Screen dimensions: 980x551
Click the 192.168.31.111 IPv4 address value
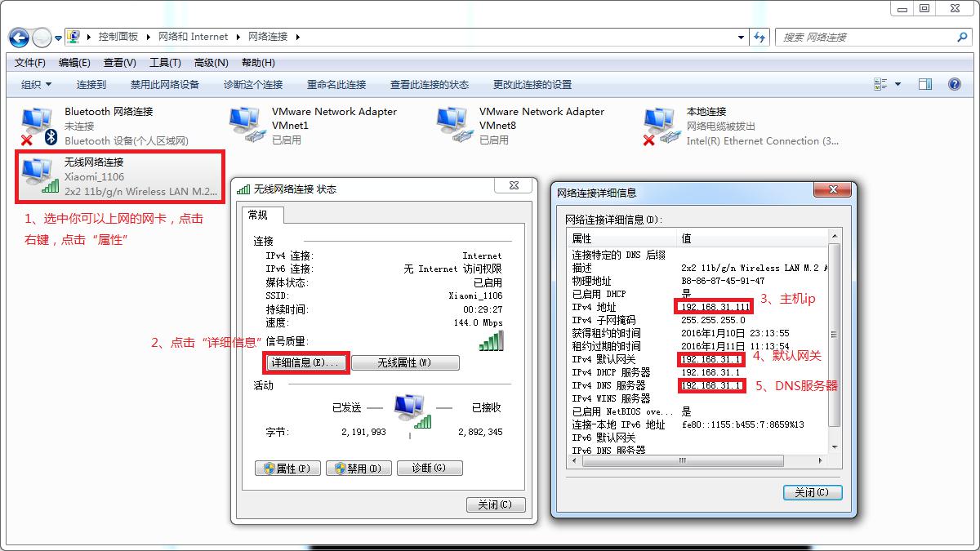(x=715, y=307)
